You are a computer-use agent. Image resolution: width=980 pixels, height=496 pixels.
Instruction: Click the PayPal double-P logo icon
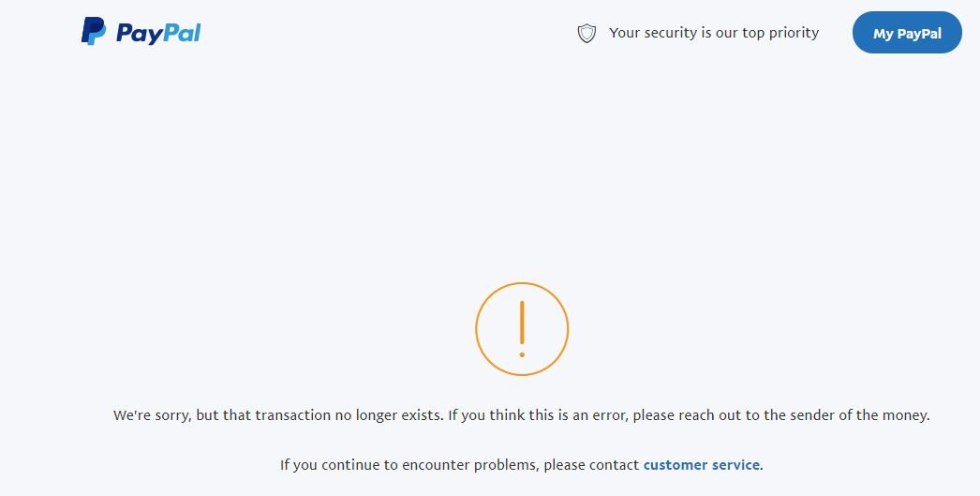click(94, 31)
